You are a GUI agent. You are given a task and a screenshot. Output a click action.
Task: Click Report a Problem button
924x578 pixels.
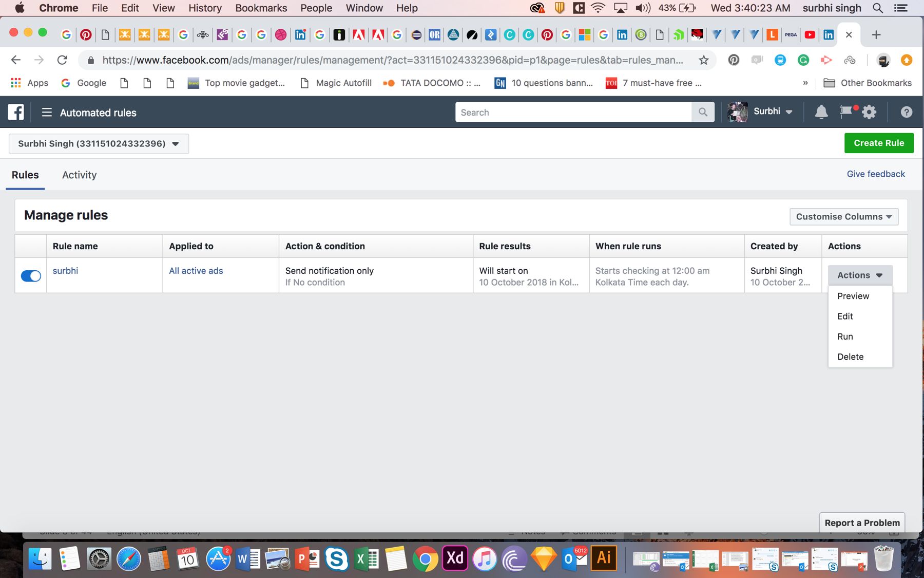(x=862, y=523)
